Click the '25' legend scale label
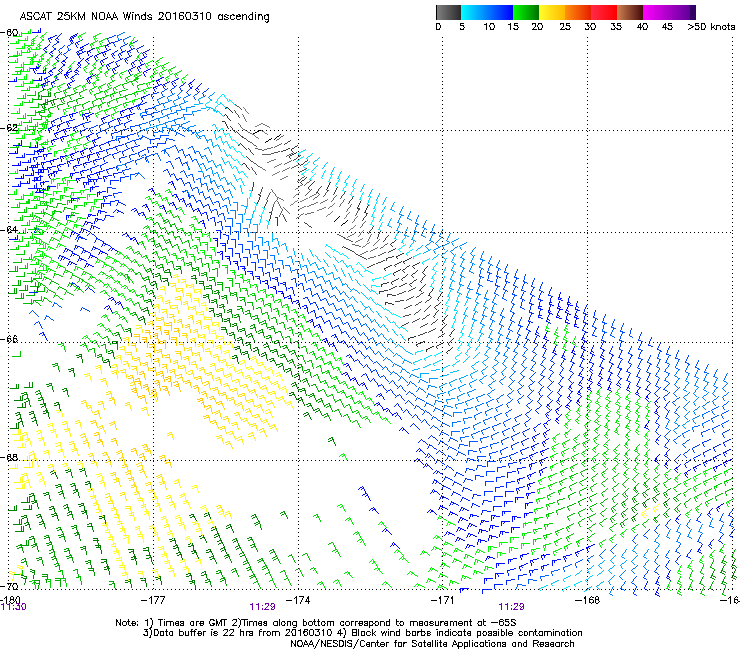Image resolution: width=740 pixels, height=650 pixels. (x=565, y=27)
